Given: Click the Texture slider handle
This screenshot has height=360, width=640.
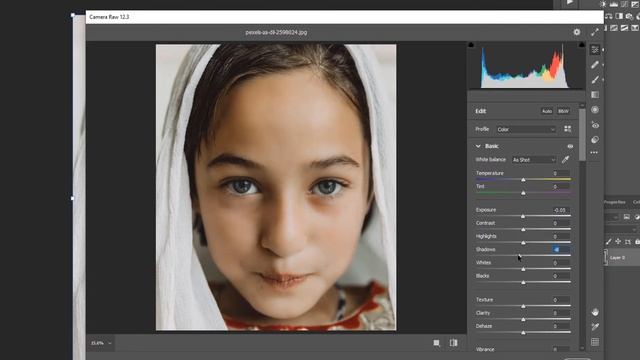Looking at the screenshot, I should click(523, 306).
